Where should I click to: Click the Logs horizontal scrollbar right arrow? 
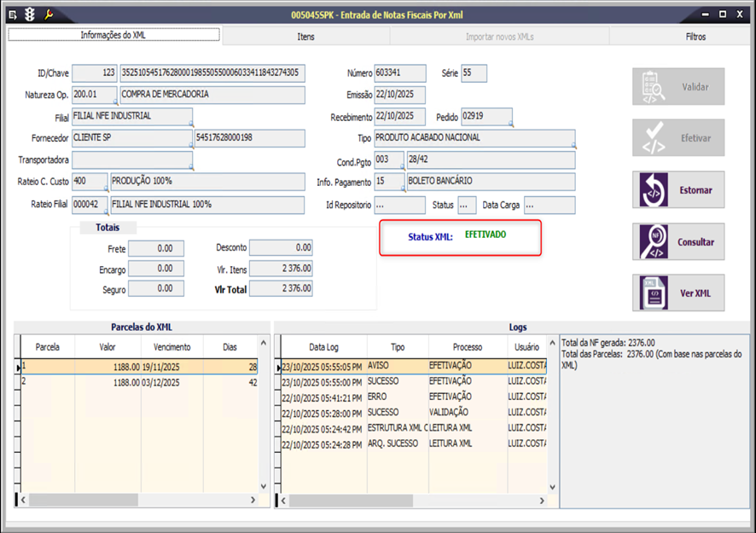tap(542, 501)
